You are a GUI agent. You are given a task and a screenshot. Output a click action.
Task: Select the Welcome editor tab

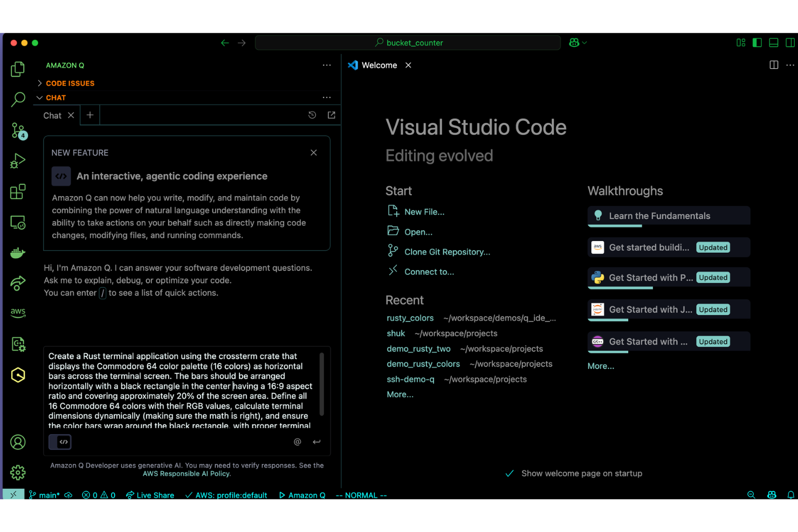[379, 65]
